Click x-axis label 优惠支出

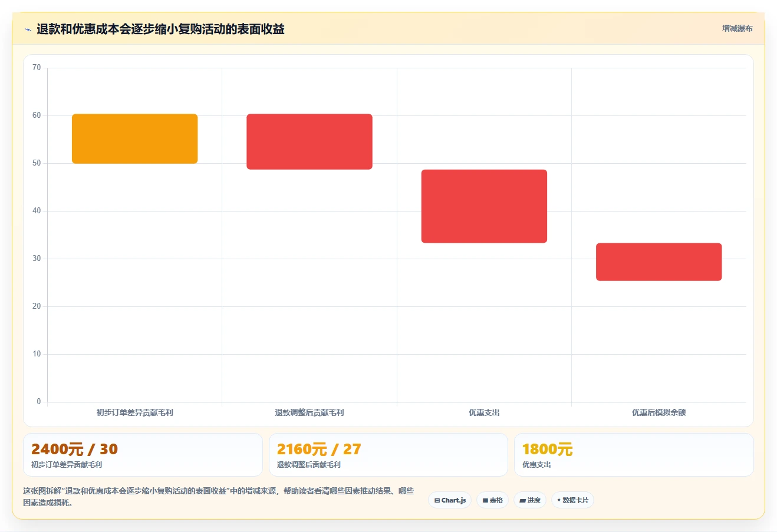pos(484,412)
